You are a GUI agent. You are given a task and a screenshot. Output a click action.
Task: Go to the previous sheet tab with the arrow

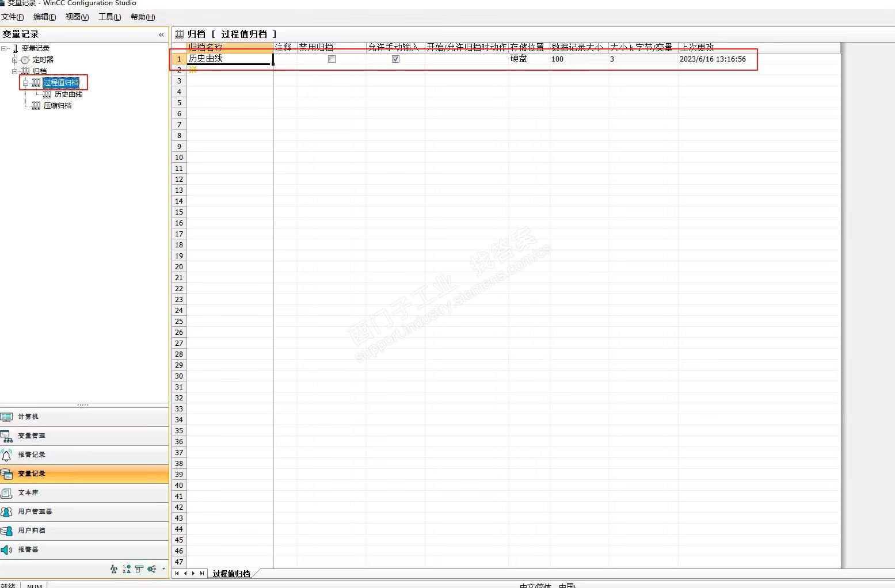[x=185, y=573]
